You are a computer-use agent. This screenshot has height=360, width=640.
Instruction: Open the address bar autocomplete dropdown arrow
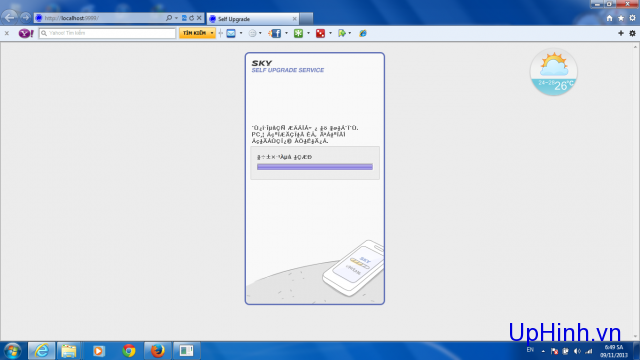pos(176,18)
